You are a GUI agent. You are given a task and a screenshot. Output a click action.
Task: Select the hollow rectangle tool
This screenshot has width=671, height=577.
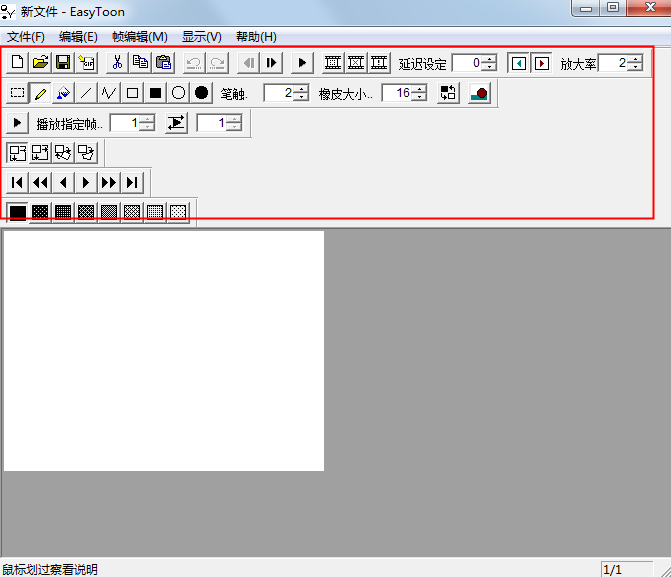132,93
